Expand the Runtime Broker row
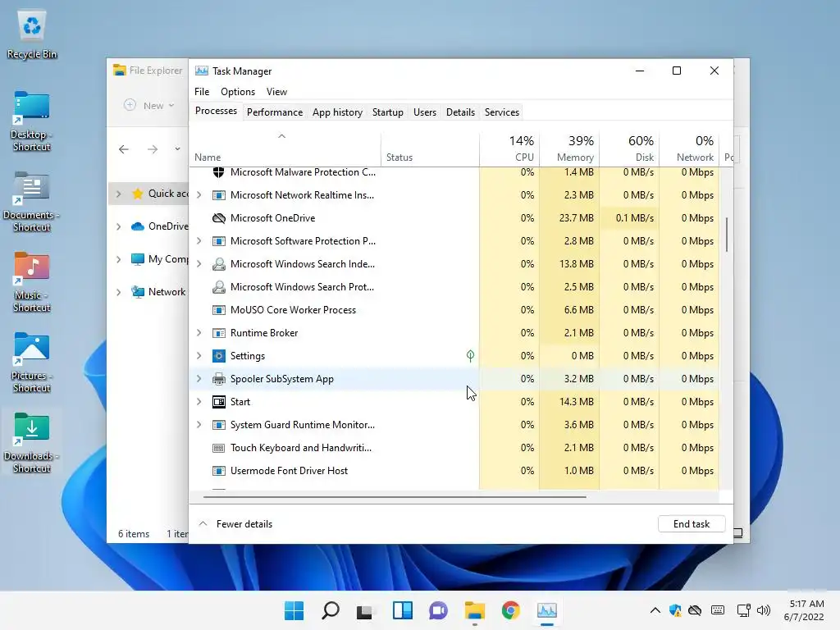Viewport: 840px width, 630px height. coord(199,333)
